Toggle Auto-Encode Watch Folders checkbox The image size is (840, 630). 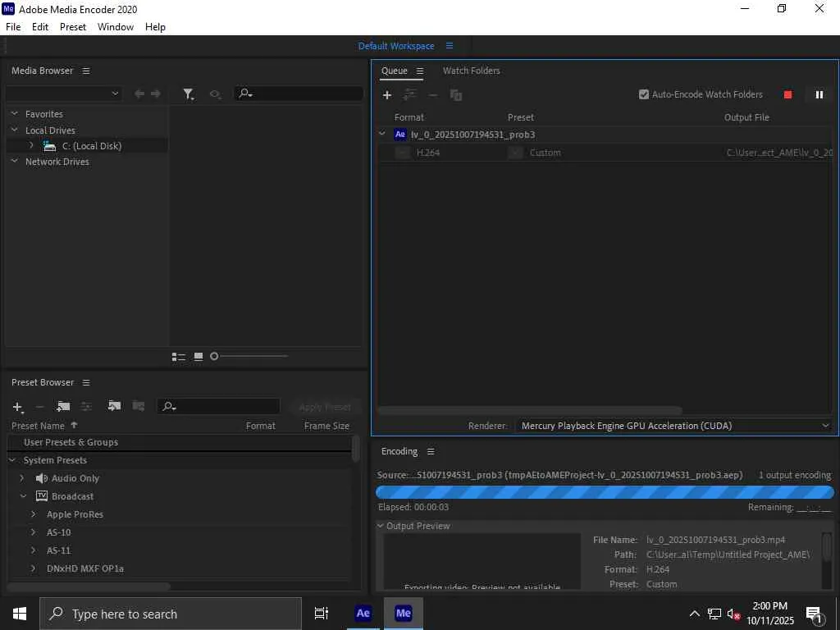click(x=644, y=94)
